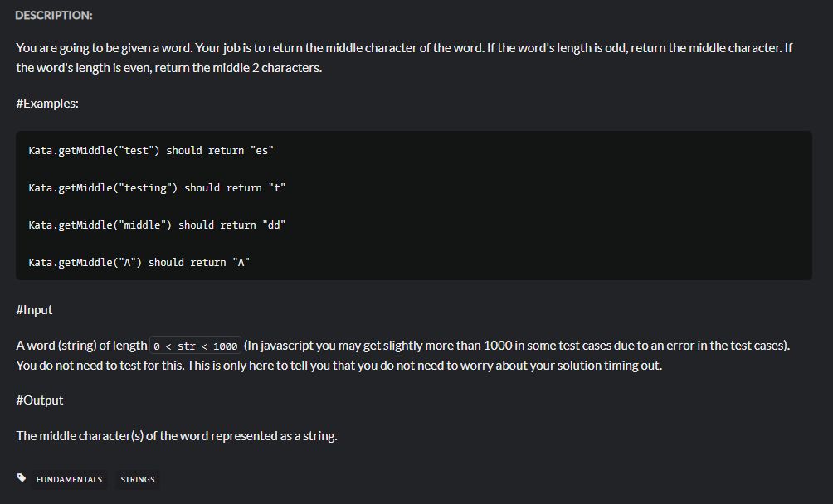Click the tag icon beside FUNDAMENTALS
This screenshot has width=833, height=504.
(22, 478)
